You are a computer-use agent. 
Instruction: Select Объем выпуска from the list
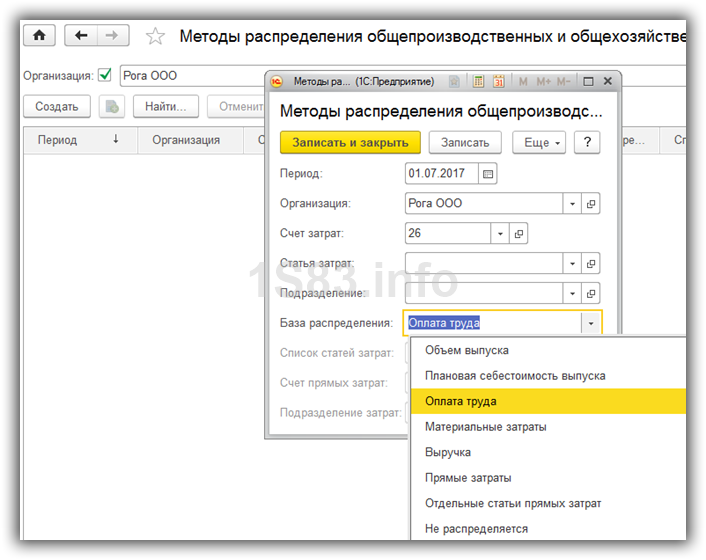467,350
